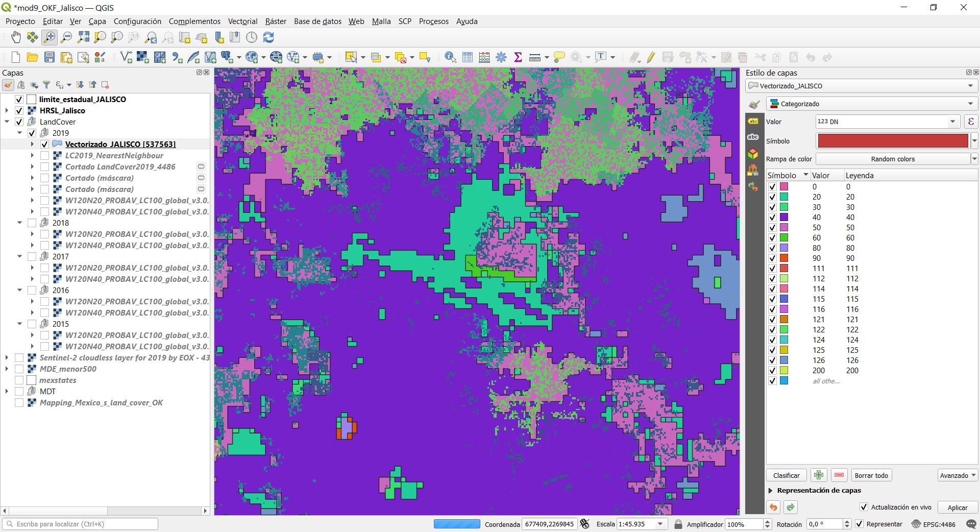This screenshot has height=532, width=980.
Task: Open the Identify Features tool
Action: coord(450,57)
